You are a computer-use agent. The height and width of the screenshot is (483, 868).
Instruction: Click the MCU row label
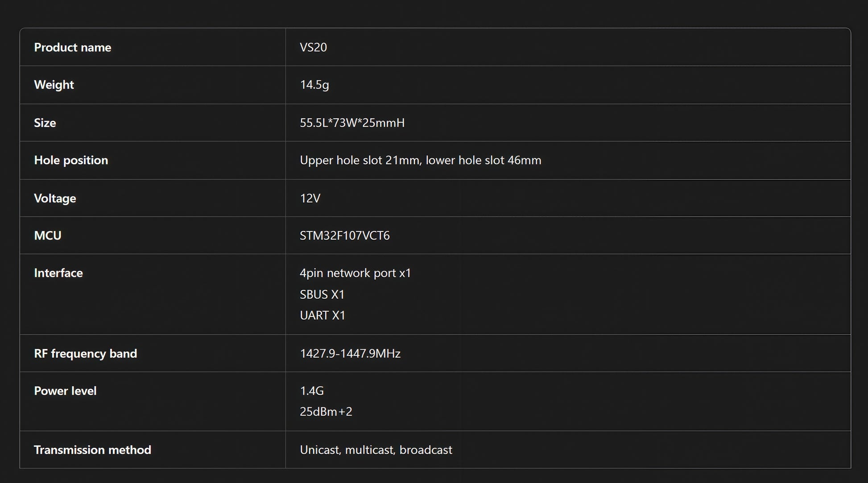coord(48,235)
